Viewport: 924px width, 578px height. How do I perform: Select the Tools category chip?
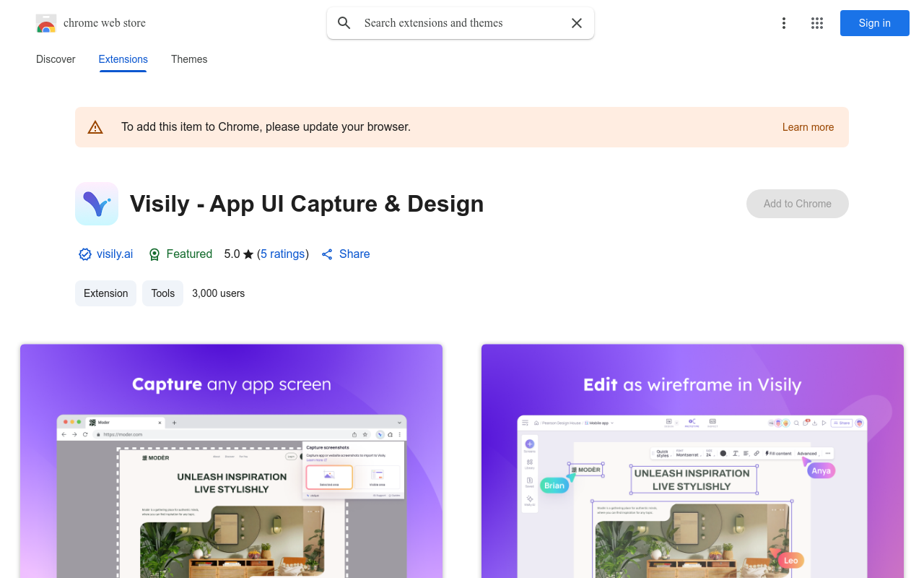(x=163, y=293)
